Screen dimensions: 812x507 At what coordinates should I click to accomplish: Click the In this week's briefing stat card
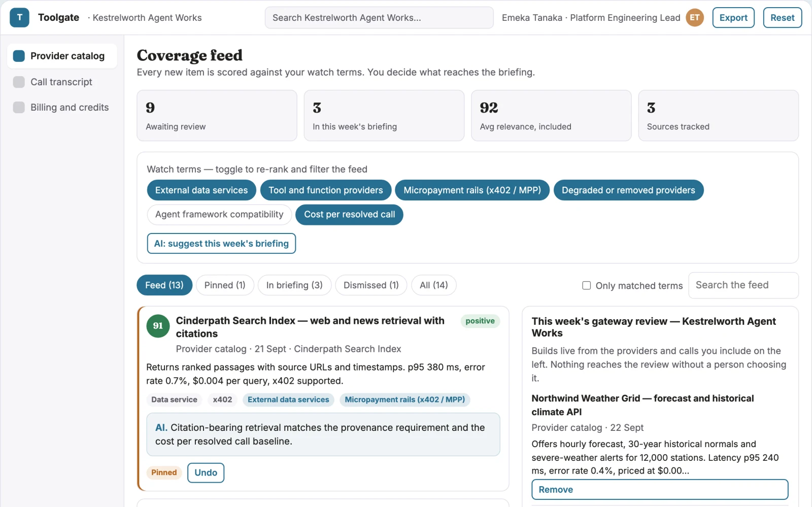[384, 116]
